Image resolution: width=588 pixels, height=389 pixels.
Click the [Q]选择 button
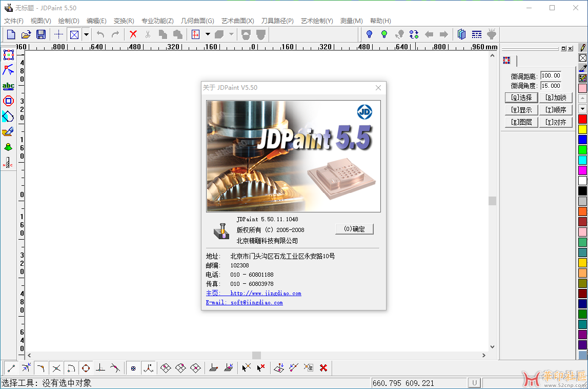point(522,98)
